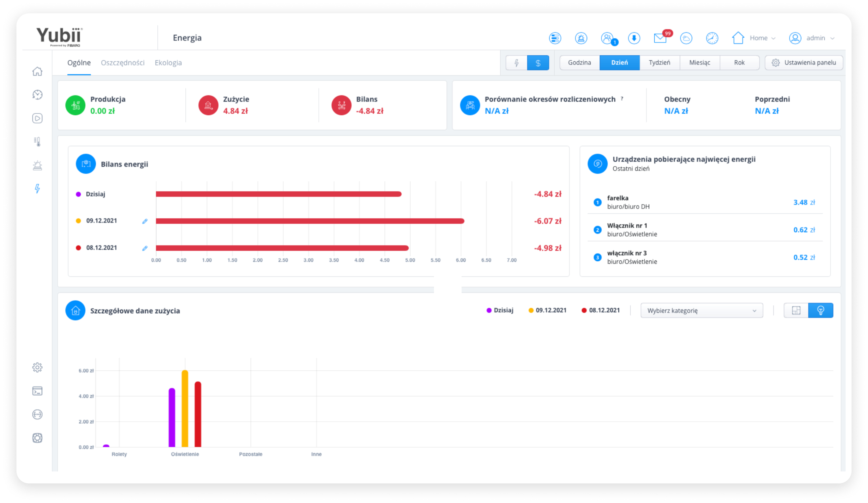The width and height of the screenshot is (868, 503).
Task: Open Ustawienia panelu settings button
Action: point(804,63)
